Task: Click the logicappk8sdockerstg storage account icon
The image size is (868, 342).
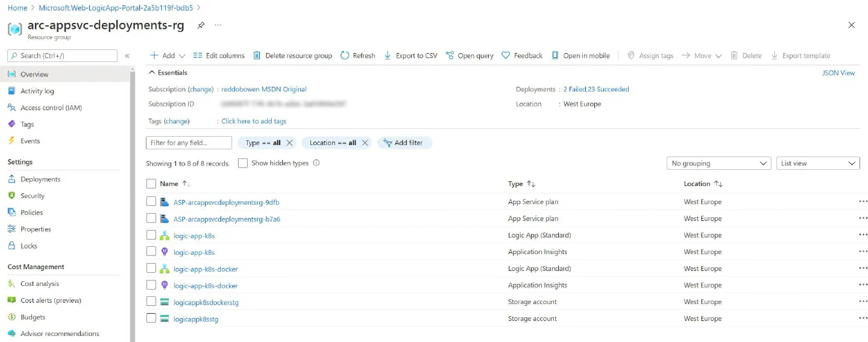Action: (x=165, y=302)
